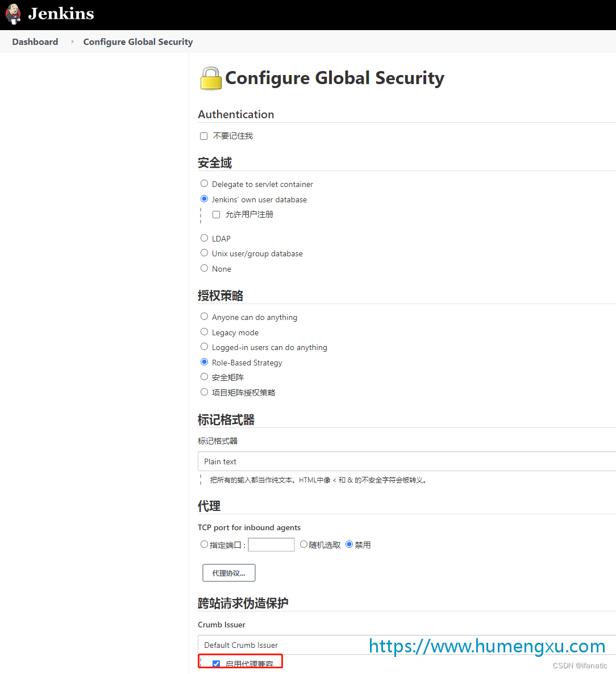Click the 代理协议... button

tap(228, 573)
